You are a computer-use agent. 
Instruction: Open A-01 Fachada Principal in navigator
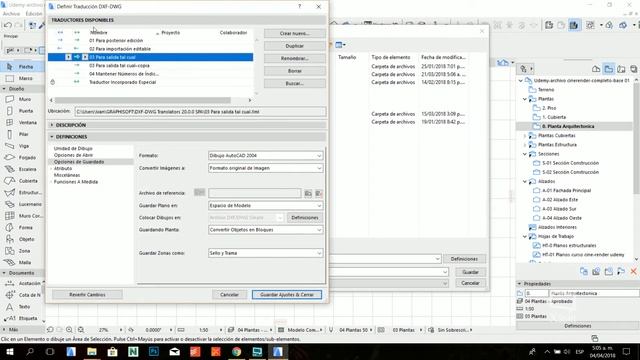[566, 191]
